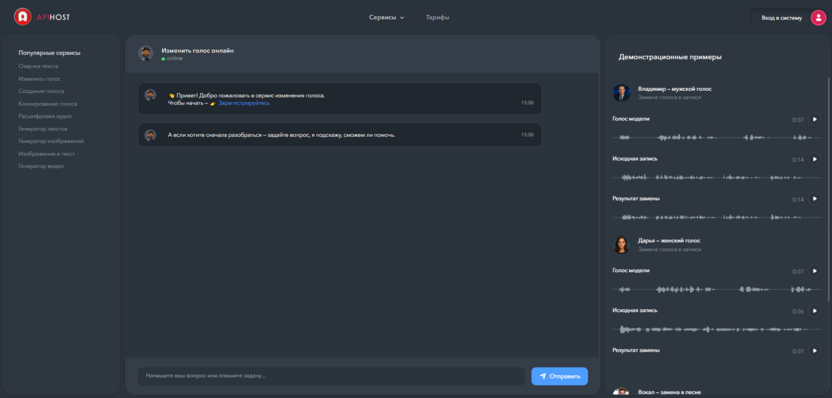Open 'Генератор видео' in sidebar

click(x=41, y=166)
